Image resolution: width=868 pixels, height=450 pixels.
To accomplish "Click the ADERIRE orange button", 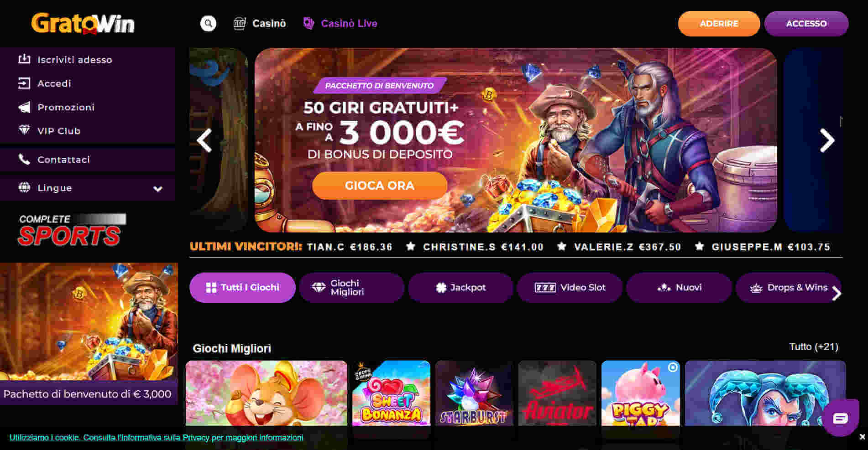I will pos(719,23).
